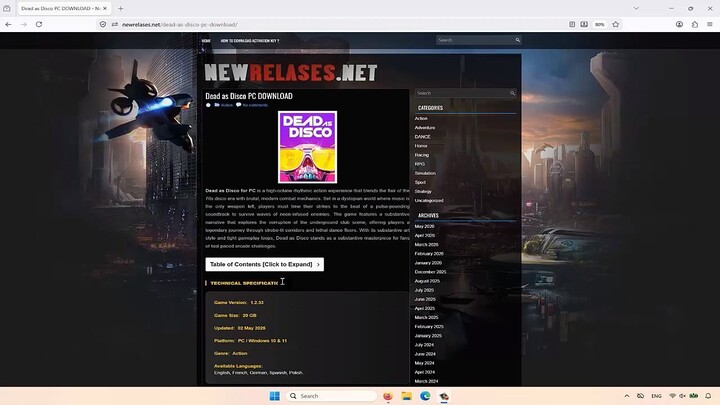Open the April 2026 archive
The height and width of the screenshot is (405, 720).
pos(425,236)
